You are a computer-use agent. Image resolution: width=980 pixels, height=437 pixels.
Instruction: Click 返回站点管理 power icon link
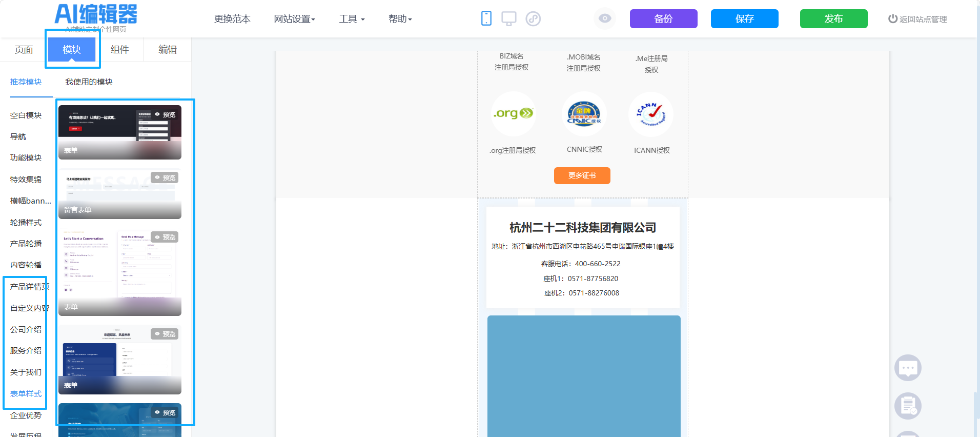click(917, 19)
